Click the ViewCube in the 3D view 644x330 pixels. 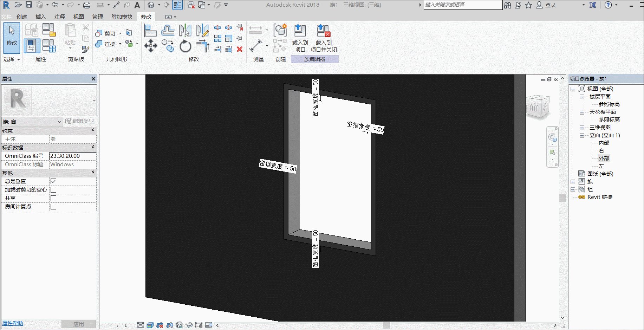(538, 107)
